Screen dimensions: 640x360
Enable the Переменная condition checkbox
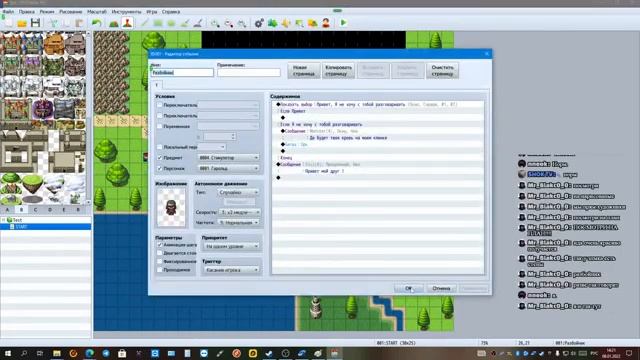[x=160, y=126]
